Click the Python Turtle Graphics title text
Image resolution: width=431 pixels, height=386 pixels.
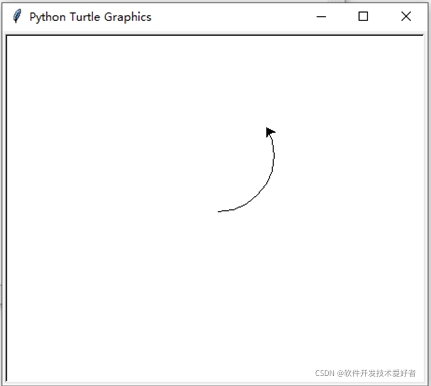pyautogui.click(x=90, y=17)
